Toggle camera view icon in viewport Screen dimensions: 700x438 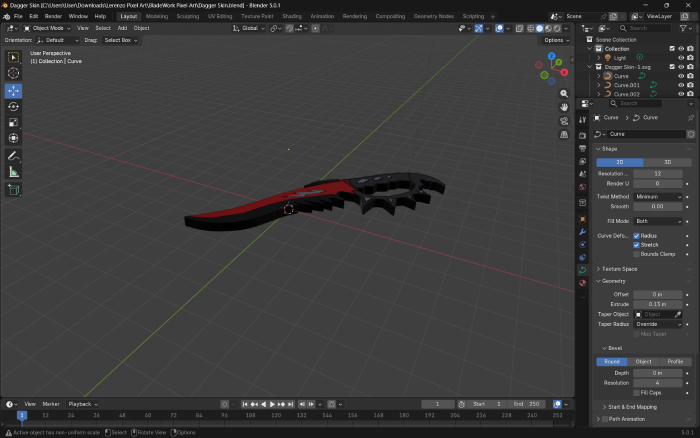tap(564, 121)
